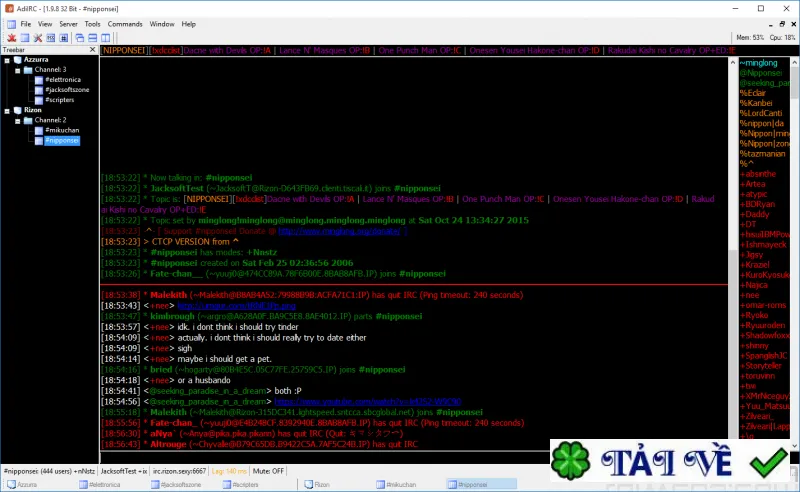The image size is (800, 492).
Task: Click the red connect/disconnect toolbar icon
Action: 11,38
